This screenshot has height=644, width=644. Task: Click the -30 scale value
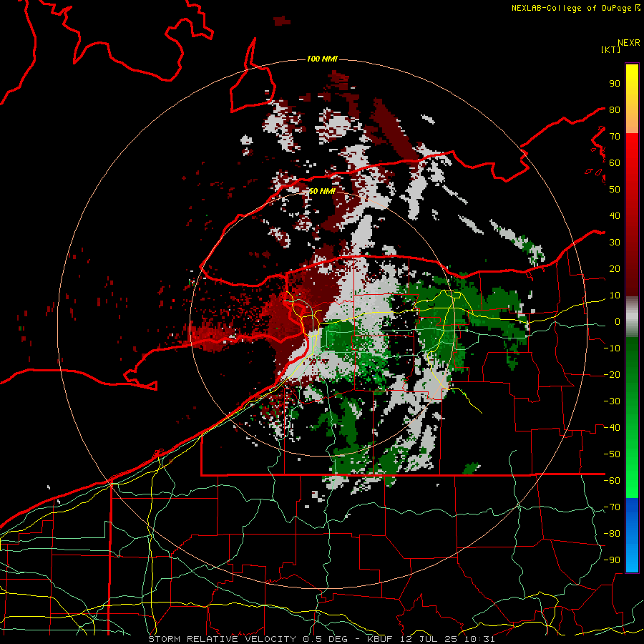click(612, 401)
